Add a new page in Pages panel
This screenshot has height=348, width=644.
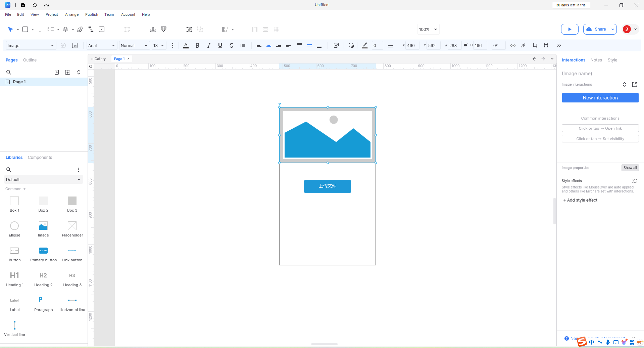coord(57,72)
